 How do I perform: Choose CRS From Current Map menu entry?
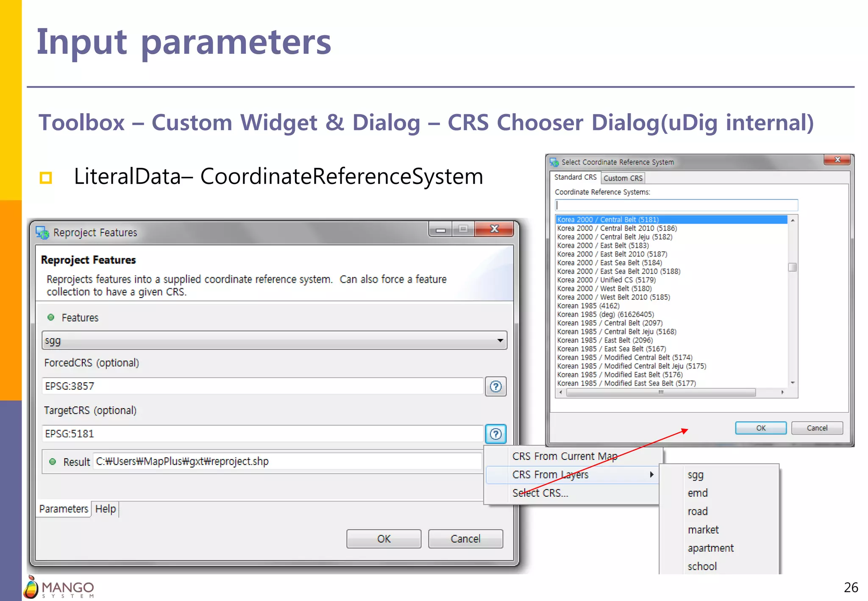565,456
